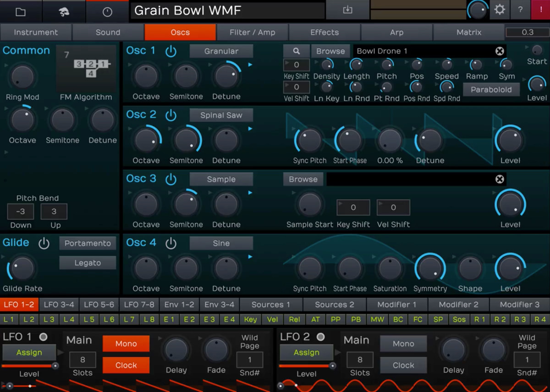Click the magnifier search icon in Osc 1
550x392 pixels.
tap(297, 51)
